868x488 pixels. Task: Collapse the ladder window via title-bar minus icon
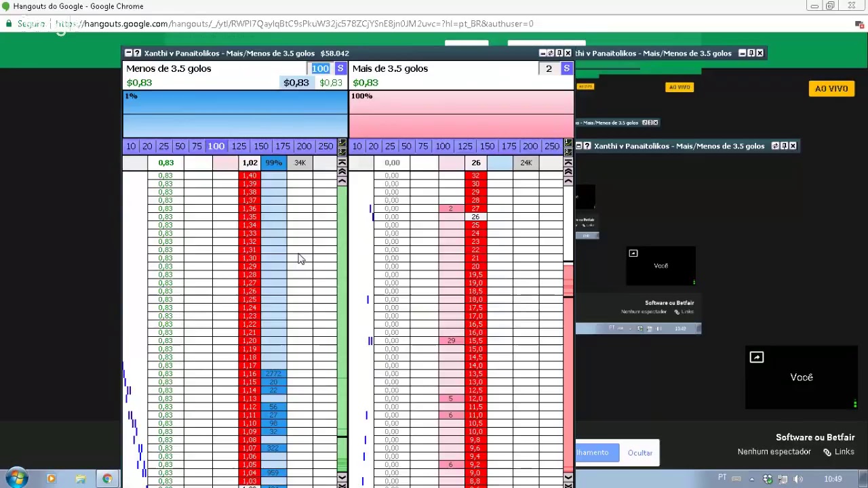click(x=128, y=53)
